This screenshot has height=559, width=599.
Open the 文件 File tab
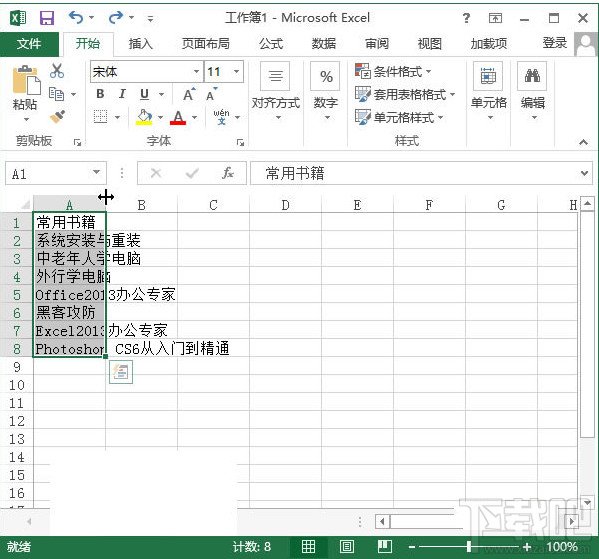[x=29, y=44]
